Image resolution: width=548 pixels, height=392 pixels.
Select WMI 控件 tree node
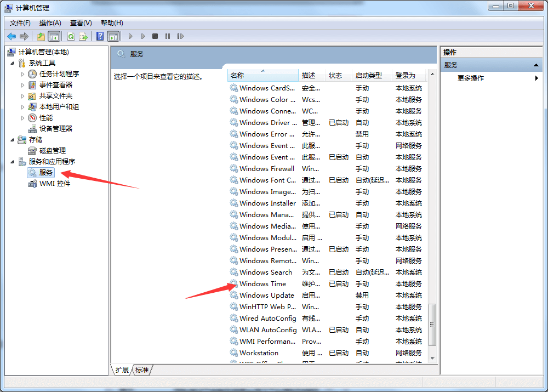54,184
